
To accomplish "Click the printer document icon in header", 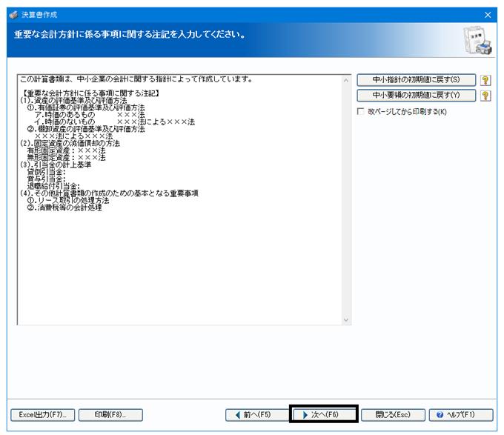I will [477, 40].
